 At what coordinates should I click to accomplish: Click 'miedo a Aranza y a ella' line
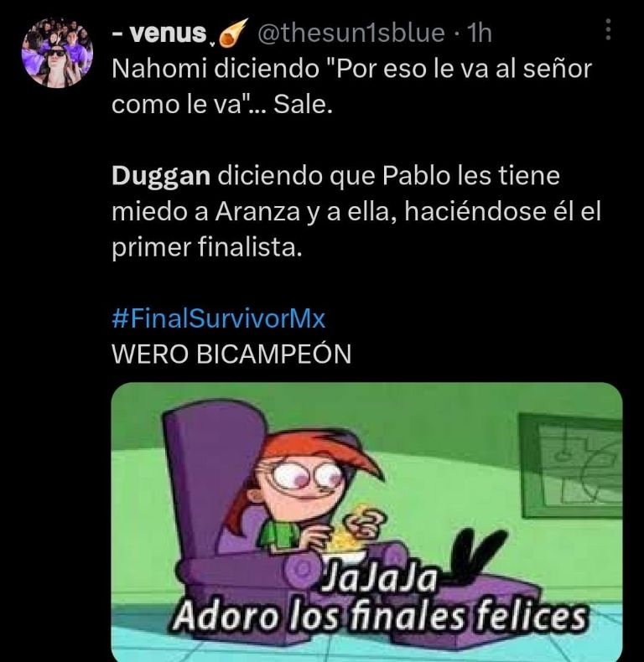coord(255,212)
